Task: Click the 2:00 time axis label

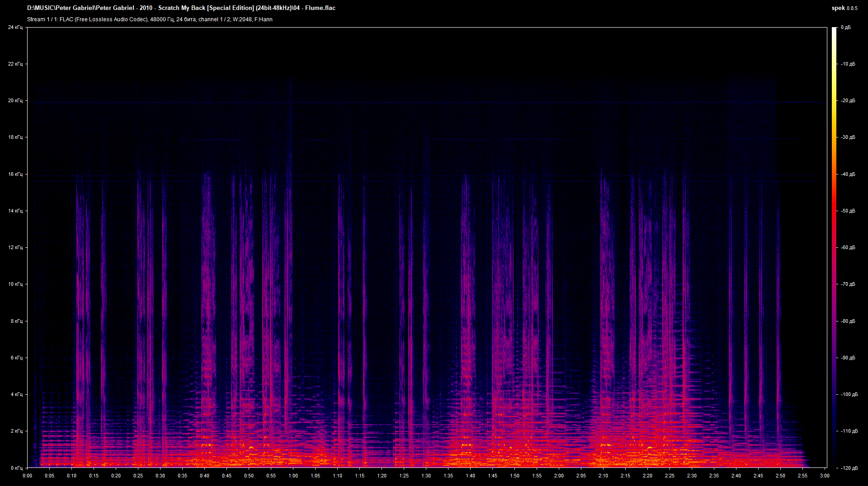Action: coord(559,476)
